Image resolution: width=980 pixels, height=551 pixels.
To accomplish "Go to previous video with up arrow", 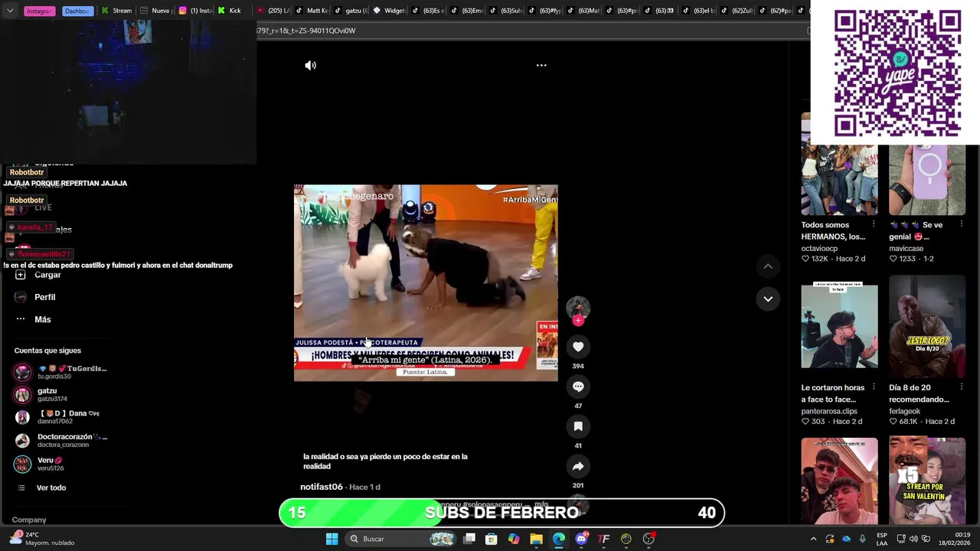I will [768, 266].
